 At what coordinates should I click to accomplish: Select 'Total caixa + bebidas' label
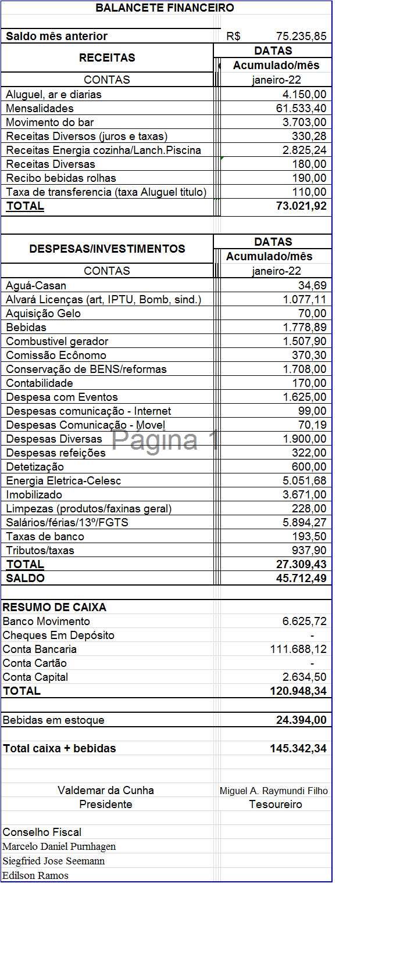click(59, 748)
